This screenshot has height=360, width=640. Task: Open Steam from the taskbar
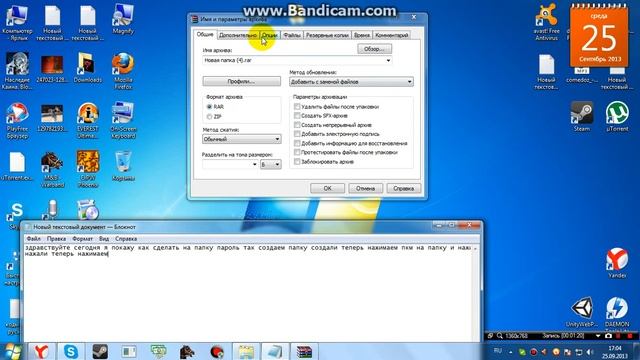pyautogui.click(x=100, y=351)
